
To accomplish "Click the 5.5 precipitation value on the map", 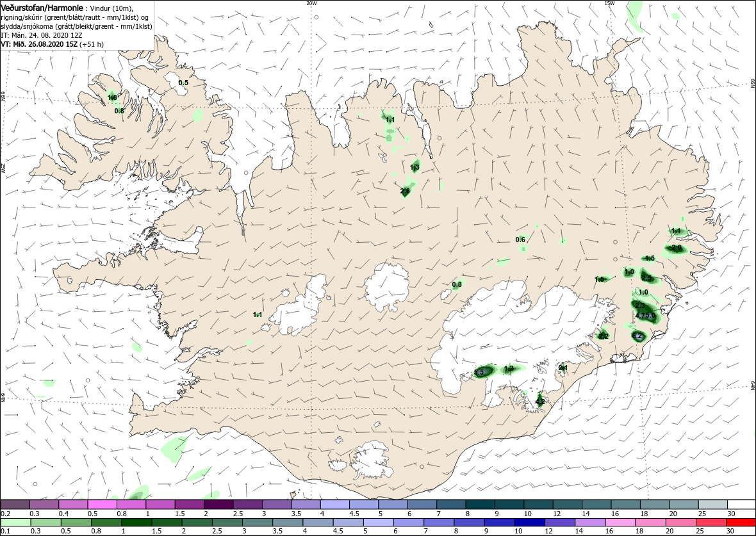I will [479, 373].
